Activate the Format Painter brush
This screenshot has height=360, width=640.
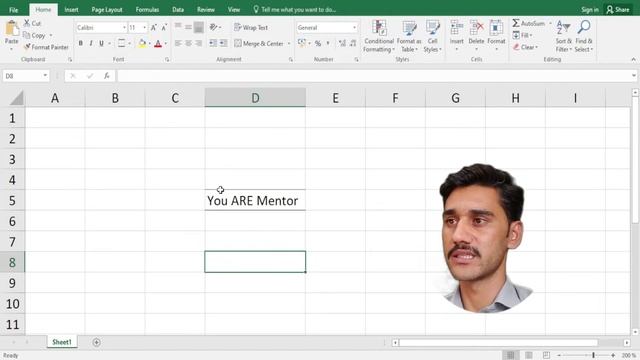[27, 47]
